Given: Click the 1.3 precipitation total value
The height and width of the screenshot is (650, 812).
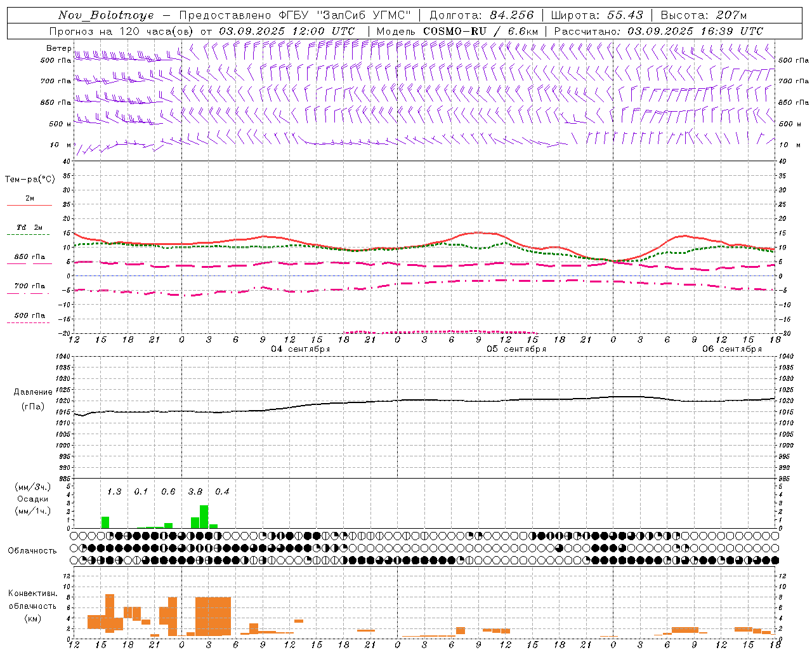Looking at the screenshot, I should click(x=114, y=491).
